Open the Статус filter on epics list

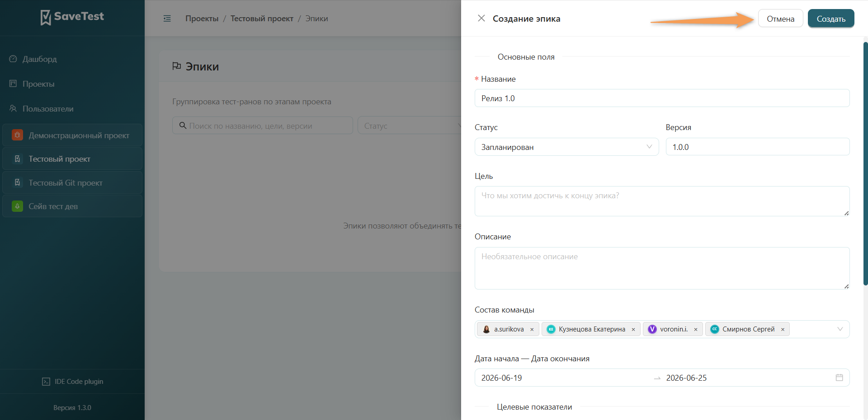(x=409, y=126)
